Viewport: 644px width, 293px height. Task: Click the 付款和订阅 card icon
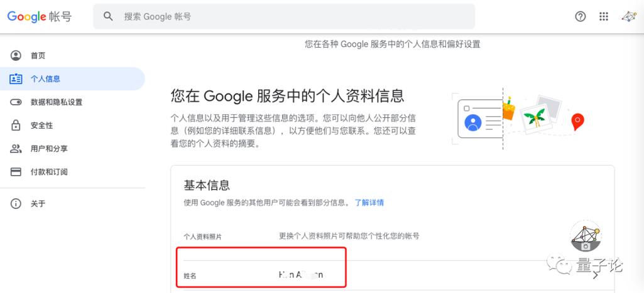pos(16,171)
